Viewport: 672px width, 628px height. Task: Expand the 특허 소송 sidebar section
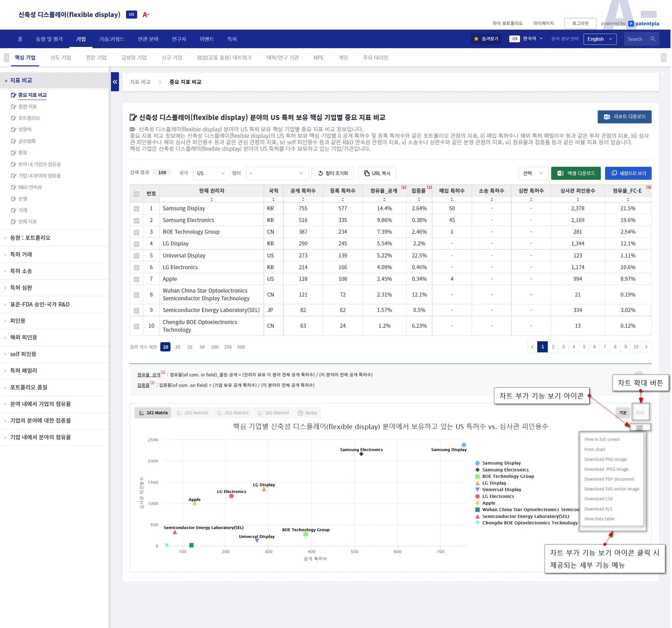tap(21, 271)
